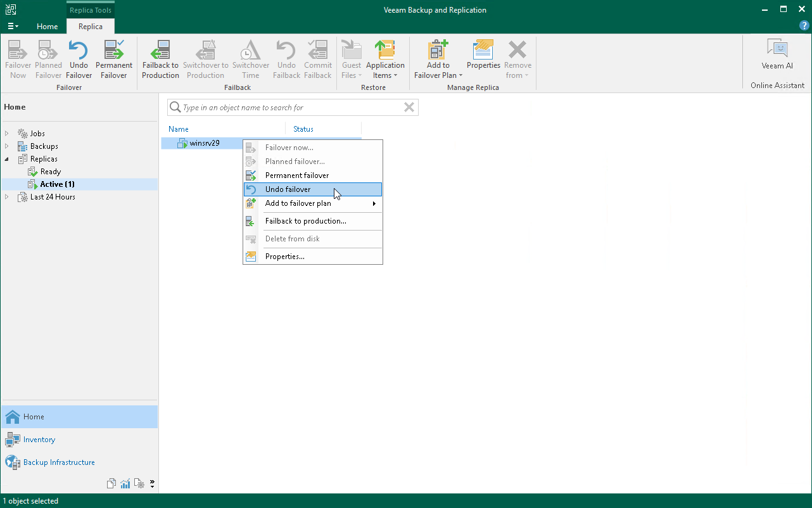
Task: Minimize the Veeam window
Action: [x=766, y=10]
